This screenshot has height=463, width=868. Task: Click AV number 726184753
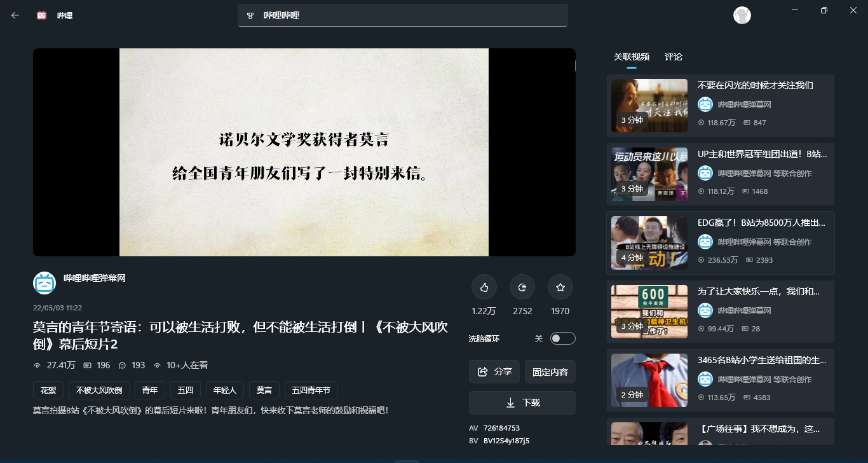coord(501,428)
